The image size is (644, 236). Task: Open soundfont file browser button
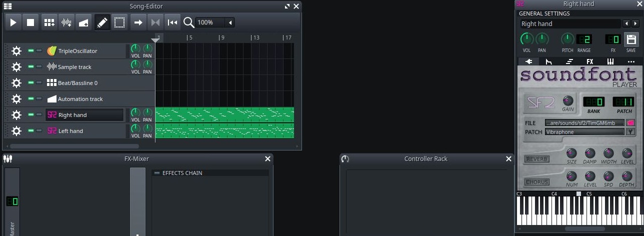(630, 122)
